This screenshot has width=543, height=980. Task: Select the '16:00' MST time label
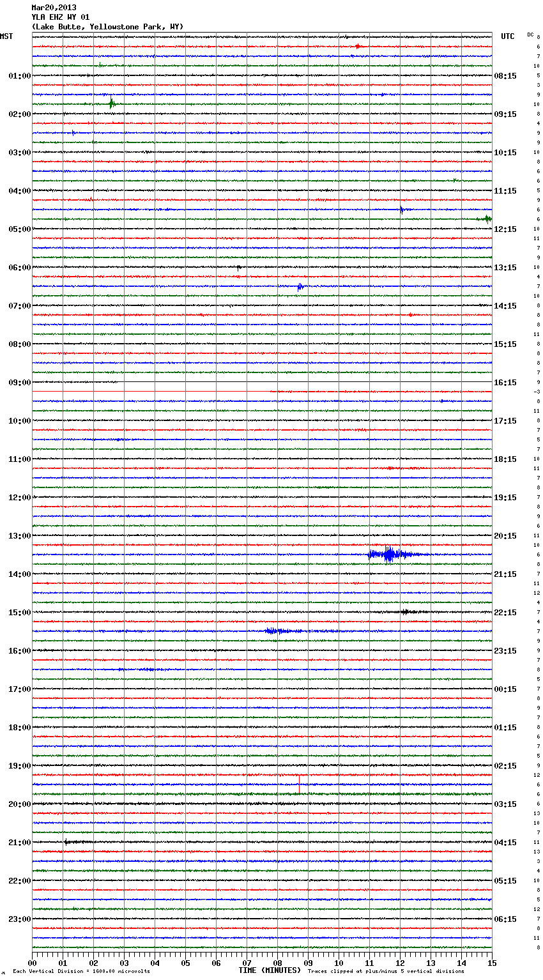point(20,651)
